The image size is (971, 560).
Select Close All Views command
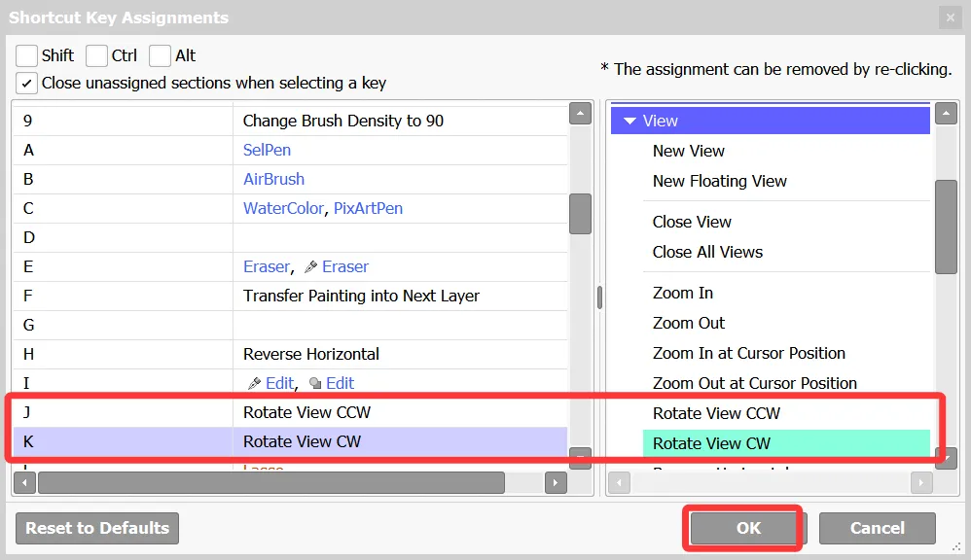click(x=707, y=253)
